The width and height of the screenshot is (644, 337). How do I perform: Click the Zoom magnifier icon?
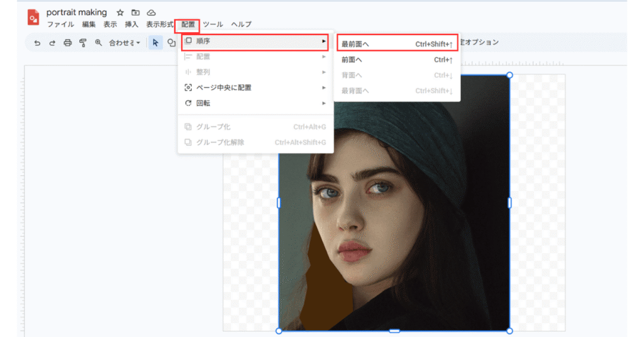[98, 43]
